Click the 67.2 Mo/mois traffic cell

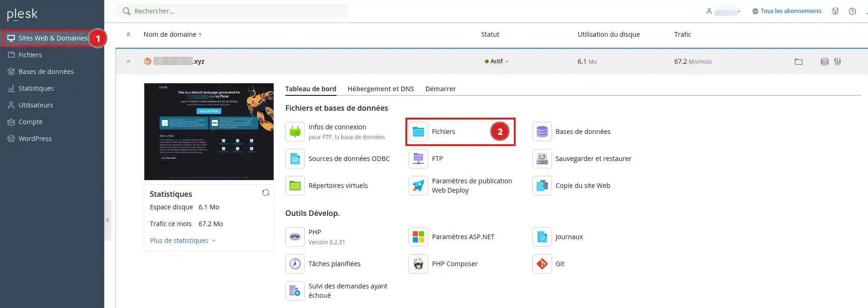click(693, 61)
